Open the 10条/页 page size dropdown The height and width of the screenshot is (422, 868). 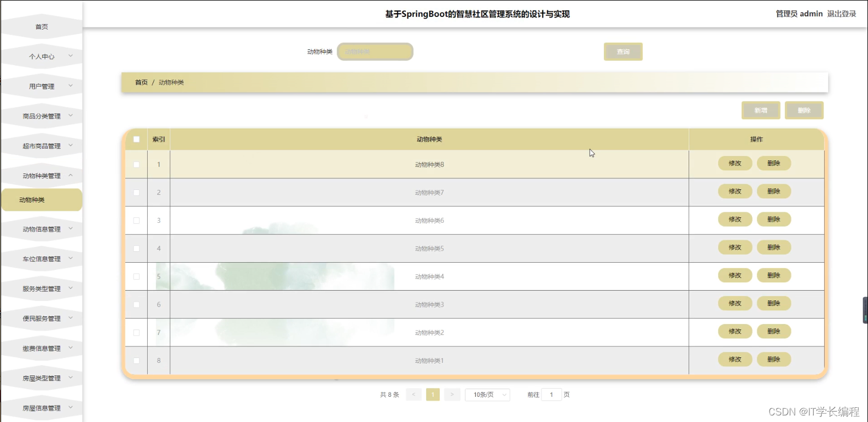pyautogui.click(x=487, y=395)
